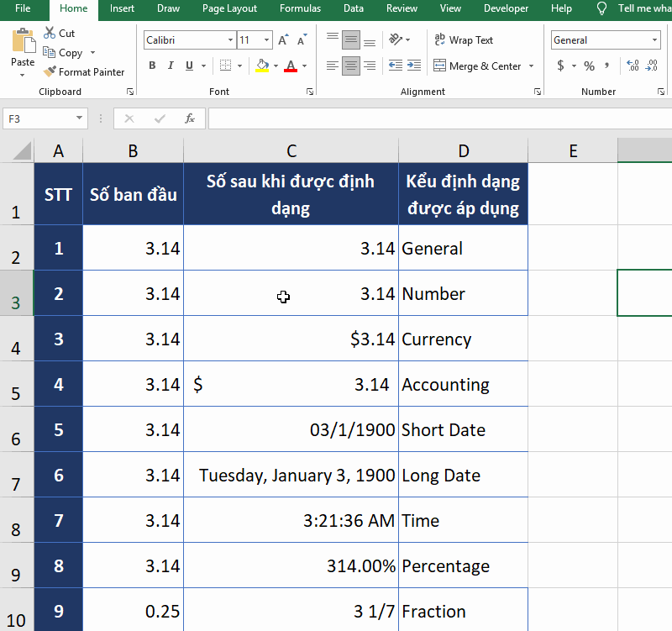The image size is (672, 631).
Task: Expand underline style arrow
Action: pyautogui.click(x=203, y=66)
